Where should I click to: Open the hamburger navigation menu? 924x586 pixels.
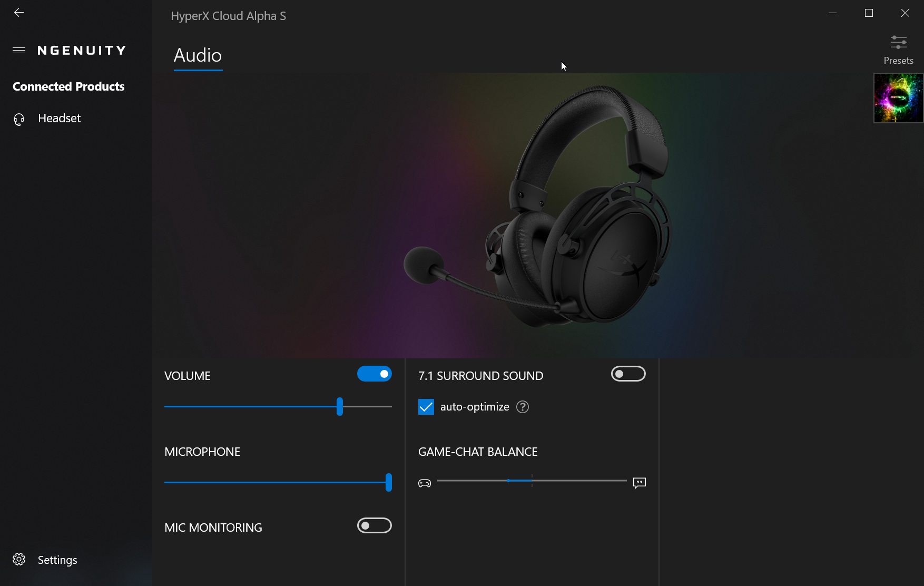(19, 51)
